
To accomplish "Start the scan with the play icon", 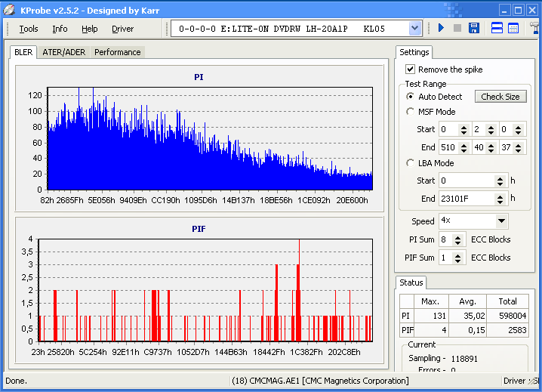I will (442, 29).
